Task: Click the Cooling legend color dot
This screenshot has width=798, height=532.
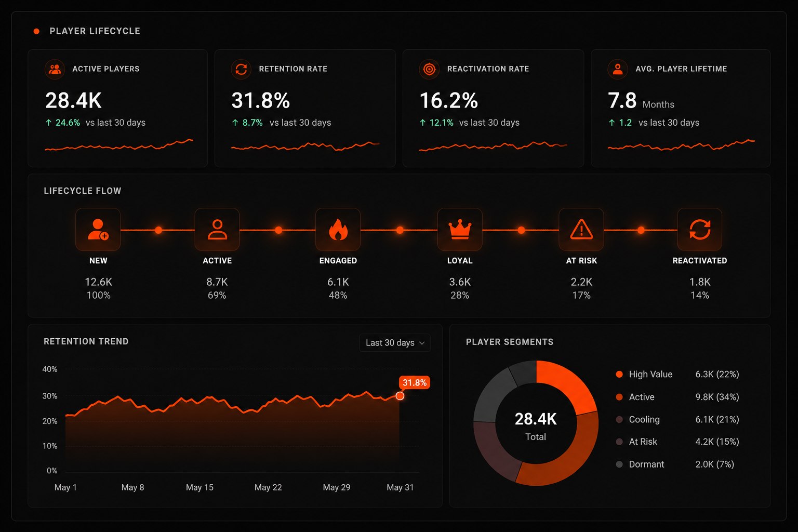Action: (x=619, y=419)
